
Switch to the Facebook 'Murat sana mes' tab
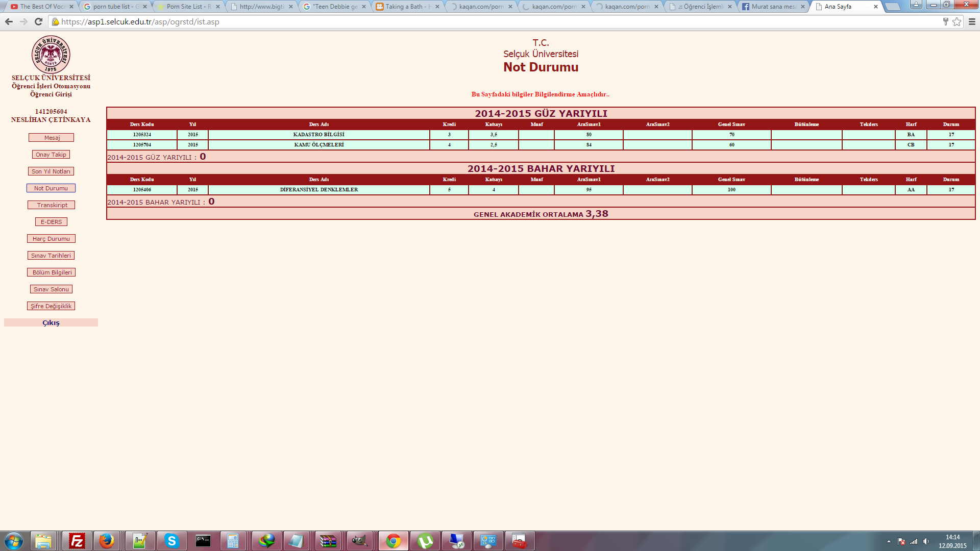coord(774,7)
